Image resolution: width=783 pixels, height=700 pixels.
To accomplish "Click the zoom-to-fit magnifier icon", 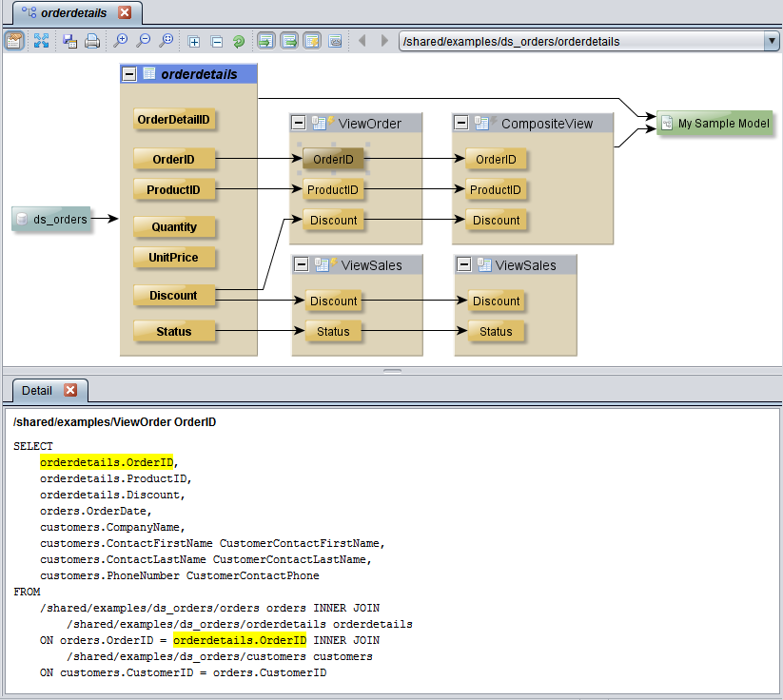I will pyautogui.click(x=166, y=41).
